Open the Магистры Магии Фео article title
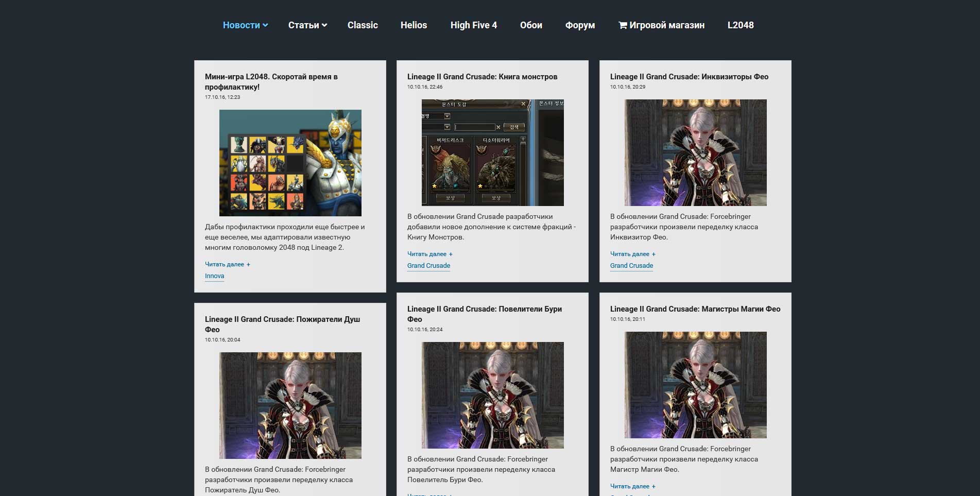The height and width of the screenshot is (496, 980). tap(695, 309)
